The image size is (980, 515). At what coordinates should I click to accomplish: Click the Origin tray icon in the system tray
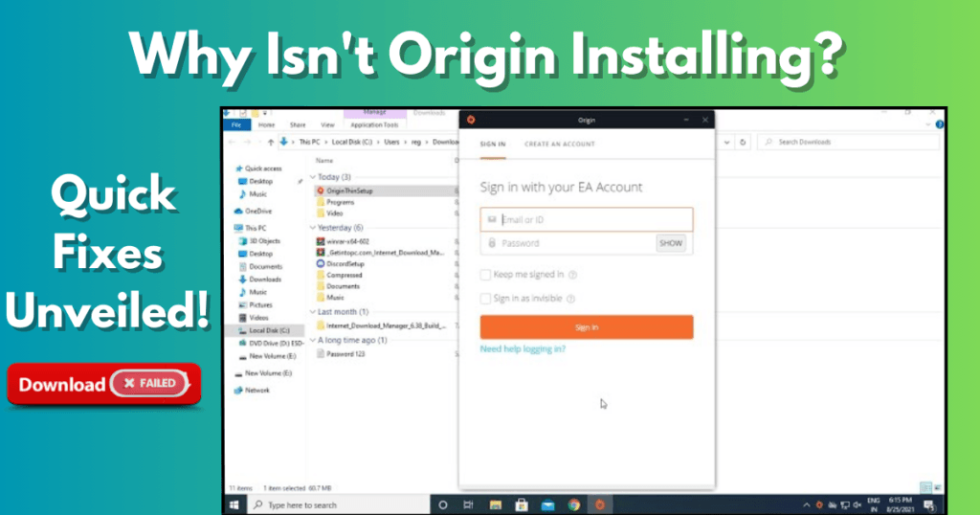coord(819,505)
